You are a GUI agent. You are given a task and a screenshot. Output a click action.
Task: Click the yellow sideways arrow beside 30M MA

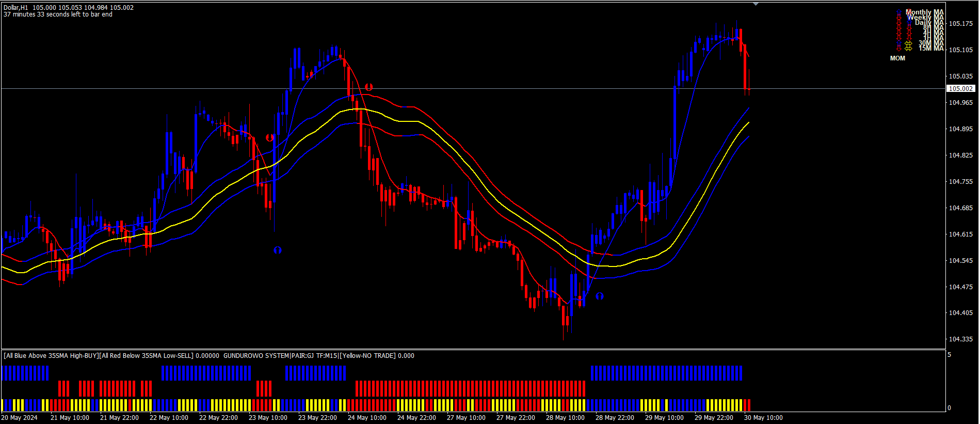pos(908,43)
